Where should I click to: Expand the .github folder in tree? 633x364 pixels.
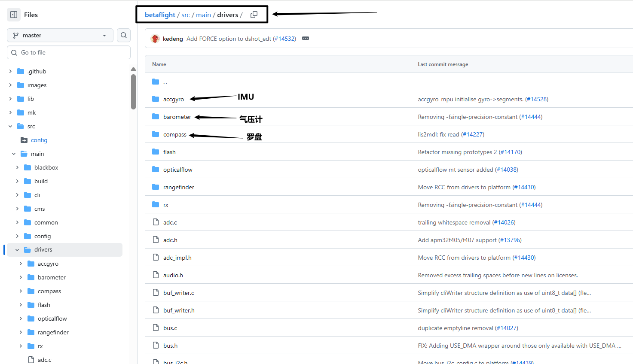(x=10, y=71)
